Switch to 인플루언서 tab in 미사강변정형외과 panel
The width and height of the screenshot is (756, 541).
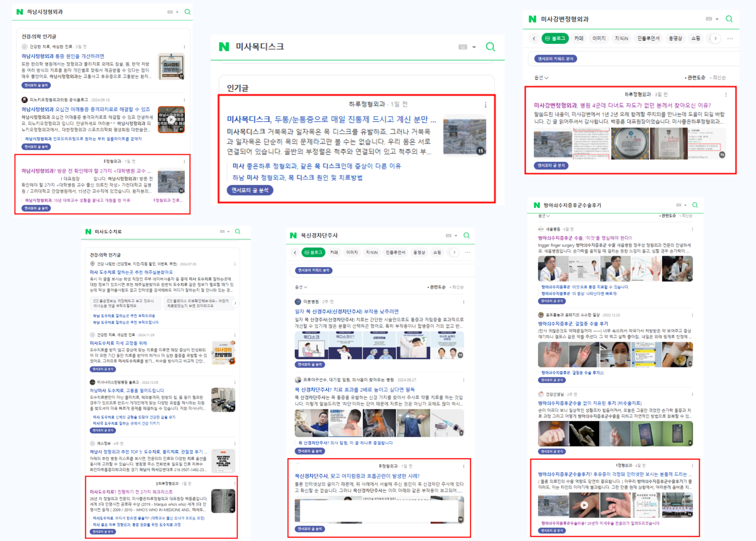648,39
